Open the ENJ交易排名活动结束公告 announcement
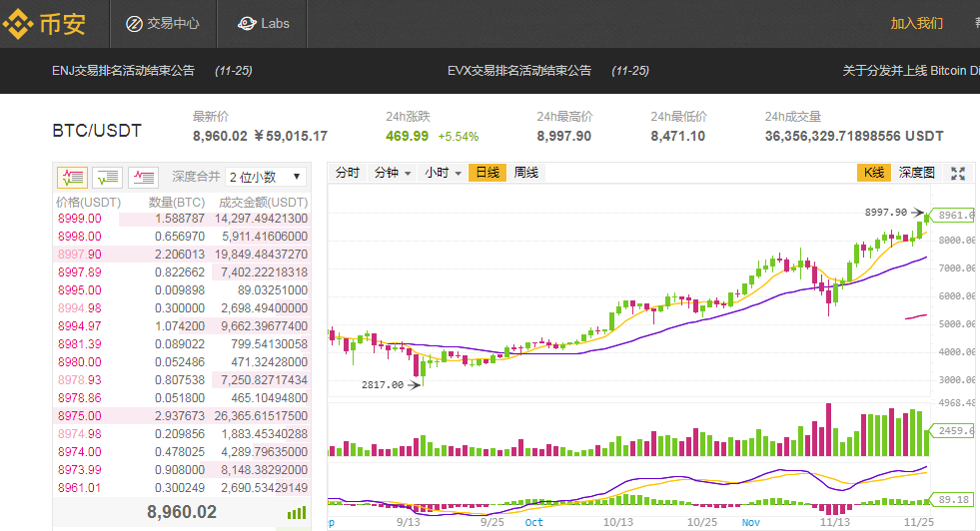Screen dimensions: 980x531 click(123, 71)
